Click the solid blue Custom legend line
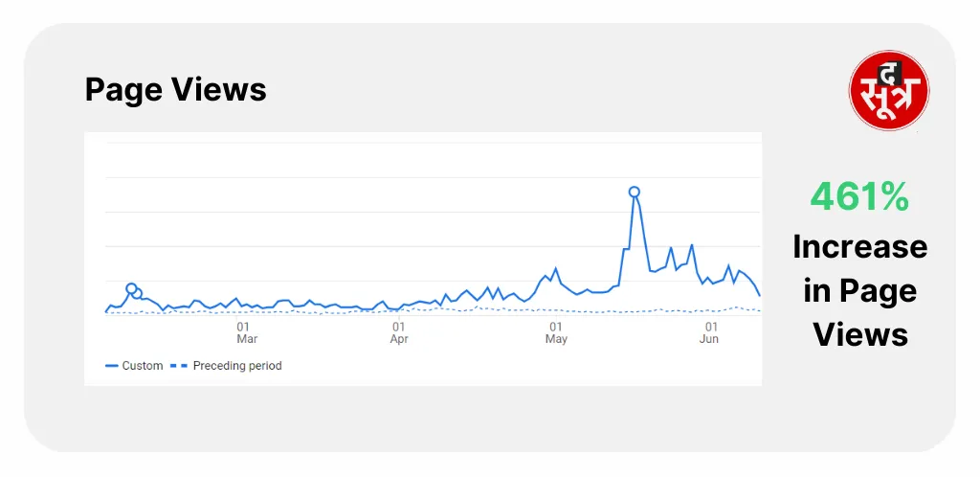The image size is (980, 477). coord(112,366)
